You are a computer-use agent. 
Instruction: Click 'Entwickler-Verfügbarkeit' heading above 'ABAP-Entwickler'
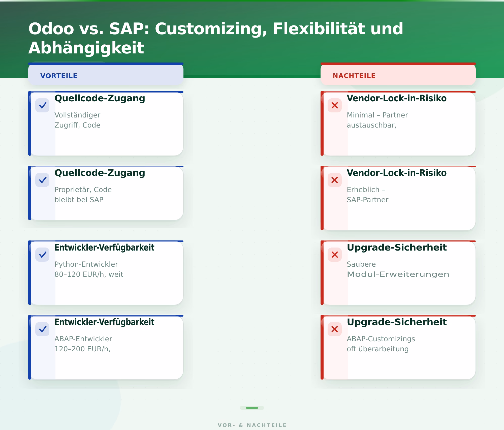point(104,322)
